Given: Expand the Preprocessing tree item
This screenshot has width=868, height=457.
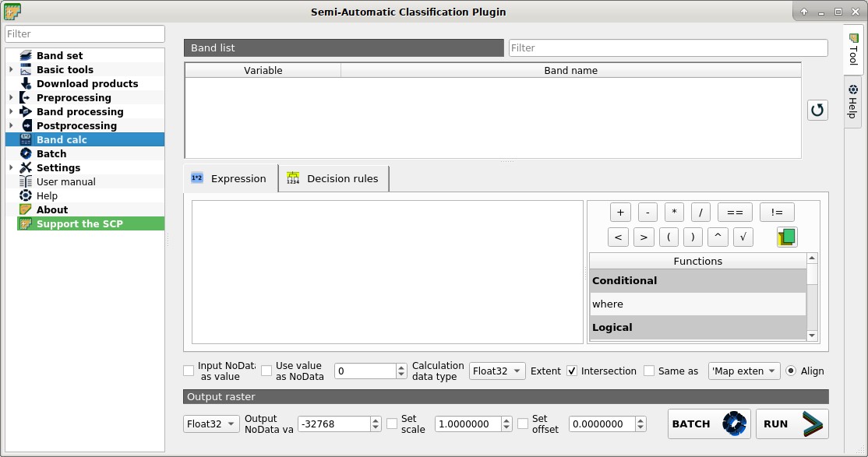Looking at the screenshot, I should click(10, 97).
